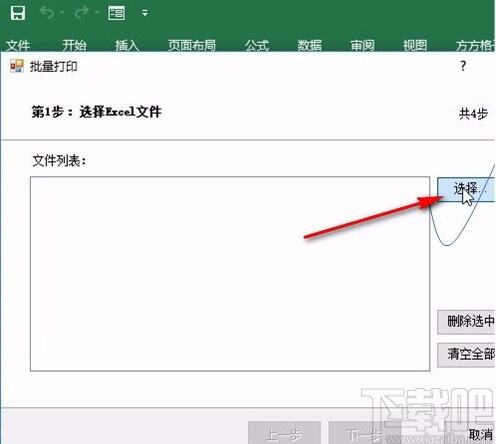The width and height of the screenshot is (496, 444).
Task: Click the Redo arrow icon
Action: [x=81, y=13]
